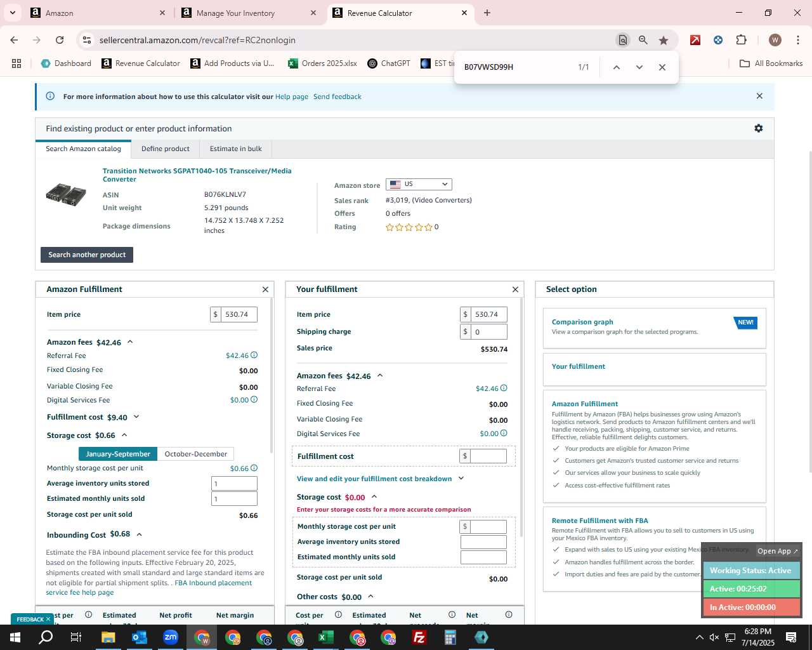Screen dimensions: 812x650
Task: Open the Chrome profile W avatar
Action: (775, 40)
